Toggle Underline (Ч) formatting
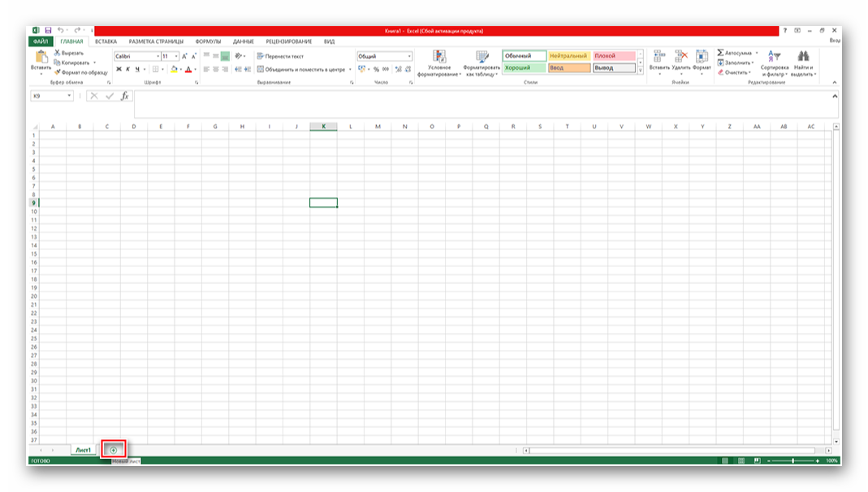Screen dimensions: 868x492 [137, 70]
